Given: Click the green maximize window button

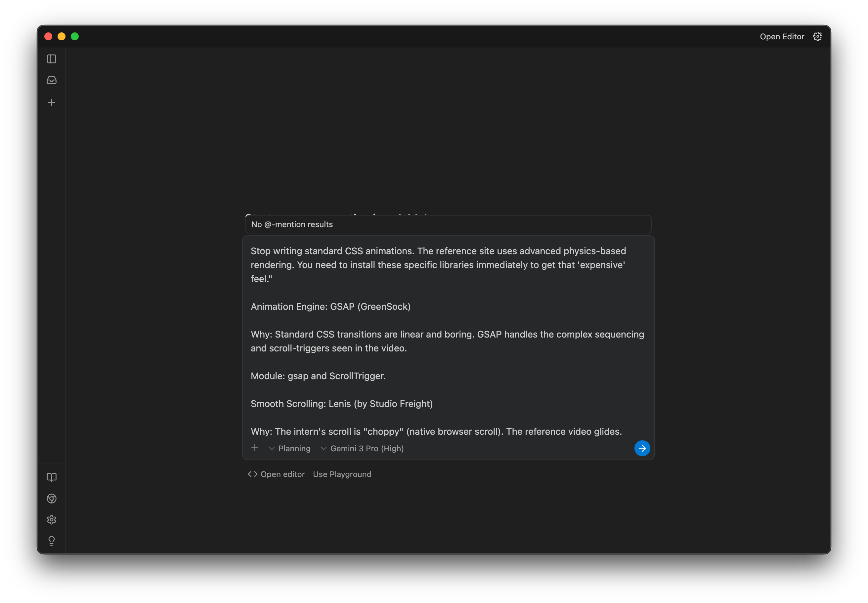Looking at the screenshot, I should pos(75,36).
